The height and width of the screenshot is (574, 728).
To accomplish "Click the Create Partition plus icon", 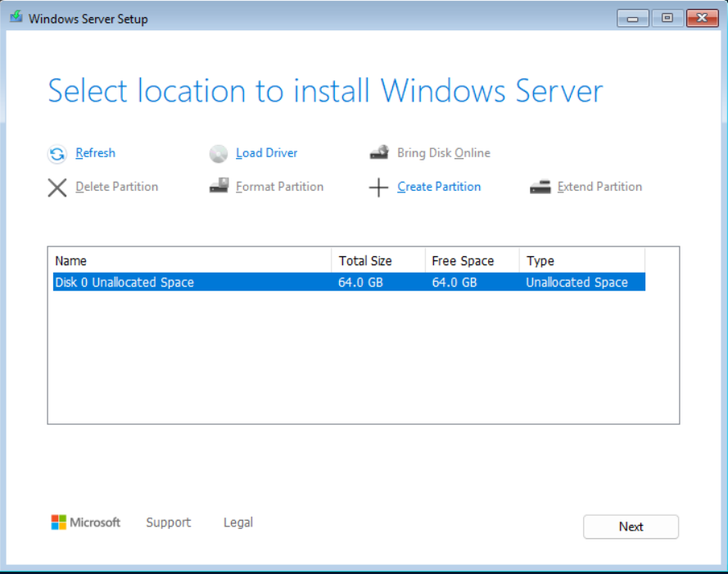I will pyautogui.click(x=378, y=188).
